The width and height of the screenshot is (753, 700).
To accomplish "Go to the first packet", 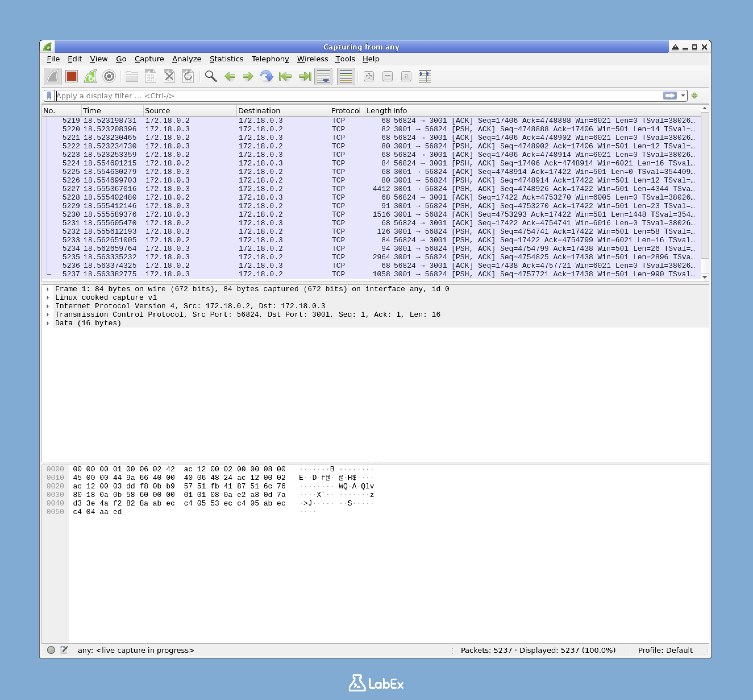I will (x=285, y=76).
